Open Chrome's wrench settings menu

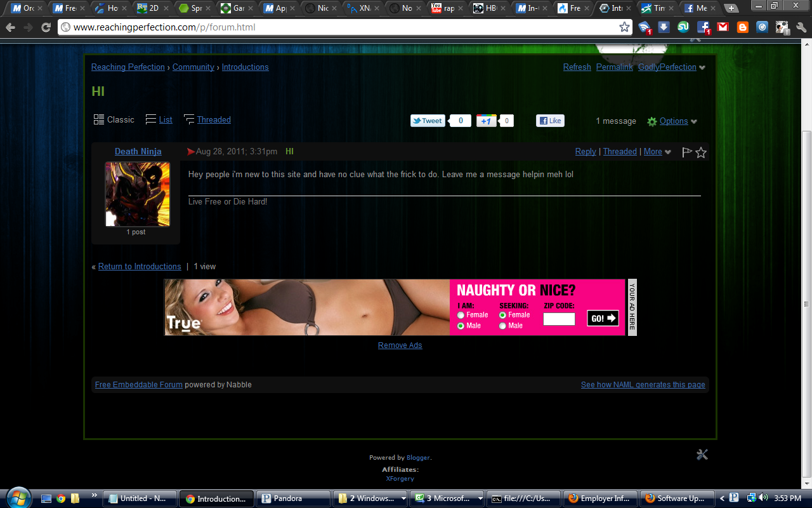coord(801,27)
